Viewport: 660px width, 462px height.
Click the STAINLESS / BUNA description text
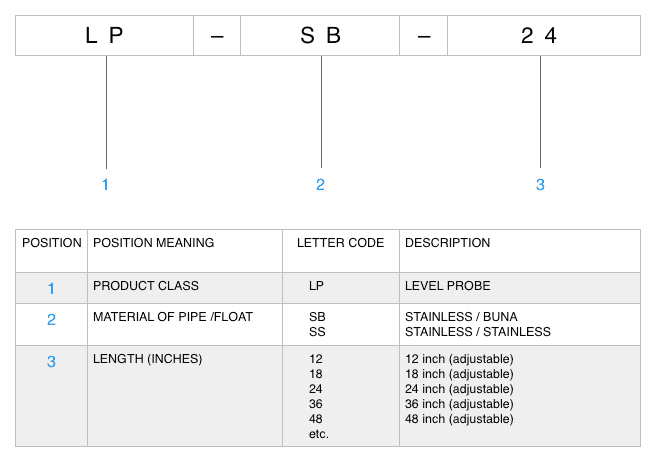click(x=461, y=316)
